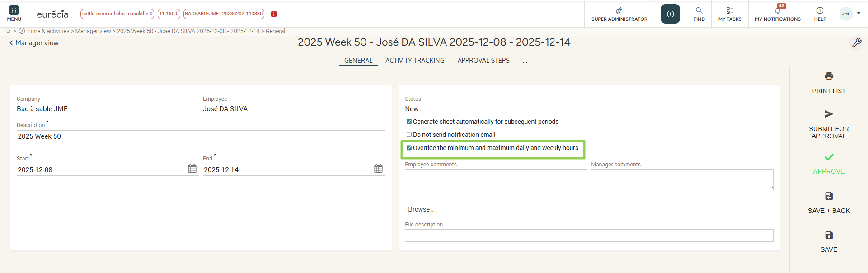Open the Start date calendar picker
The image size is (868, 273).
192,169
